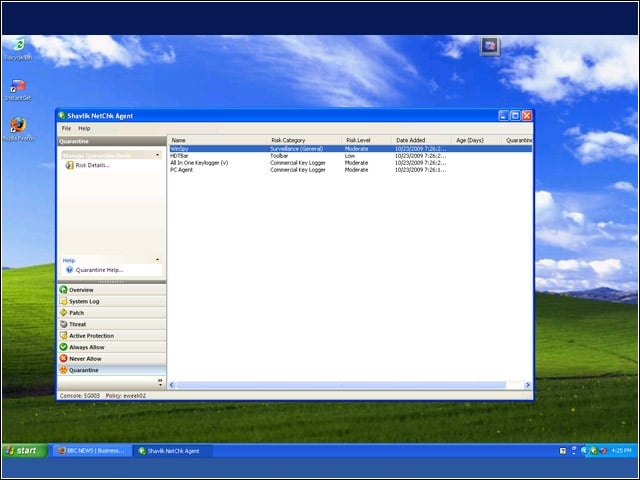The height and width of the screenshot is (480, 640).
Task: Go to the Patch section
Action: click(112, 313)
